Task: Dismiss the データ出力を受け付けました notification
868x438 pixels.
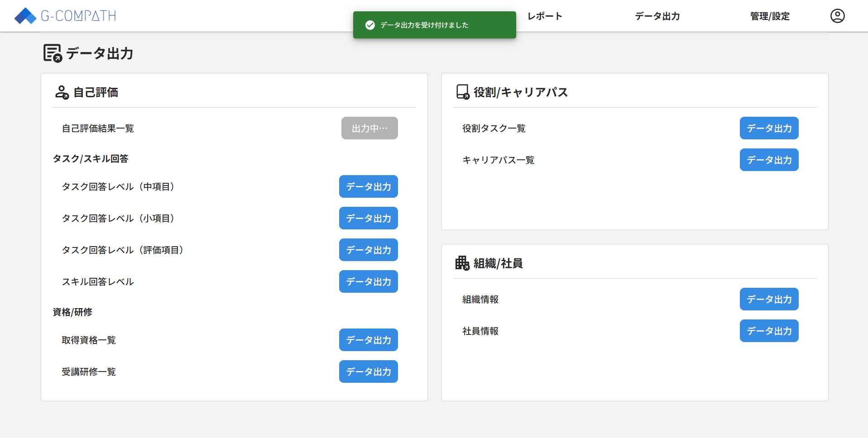Action: tap(434, 25)
